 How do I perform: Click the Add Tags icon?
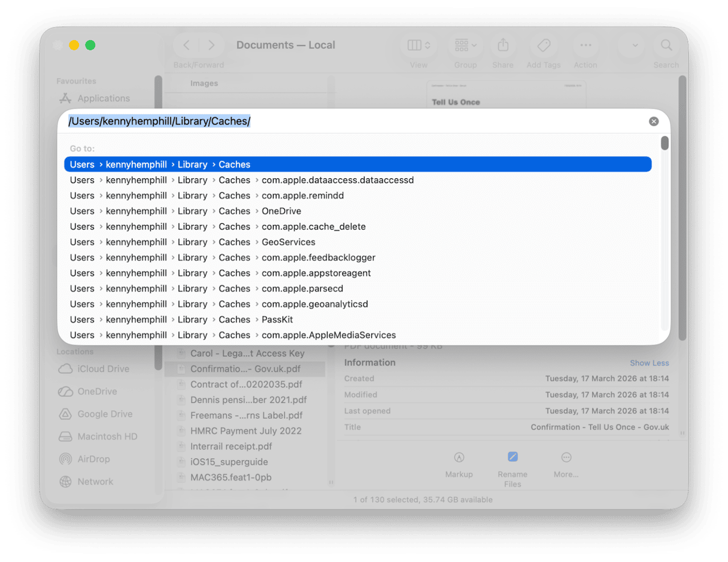click(x=544, y=45)
